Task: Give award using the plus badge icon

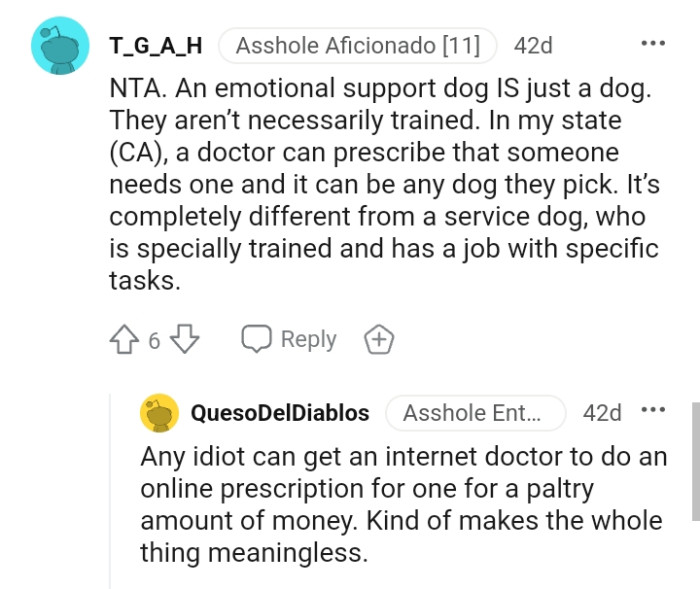Action: [379, 340]
